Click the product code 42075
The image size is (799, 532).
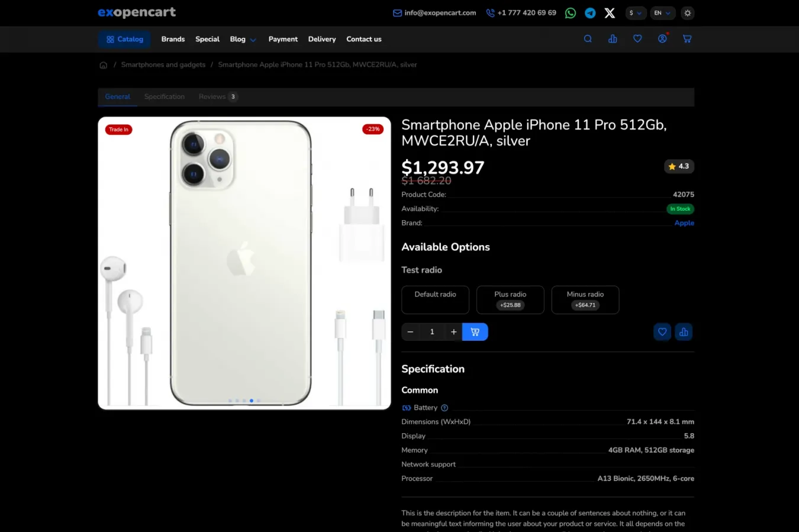click(684, 195)
